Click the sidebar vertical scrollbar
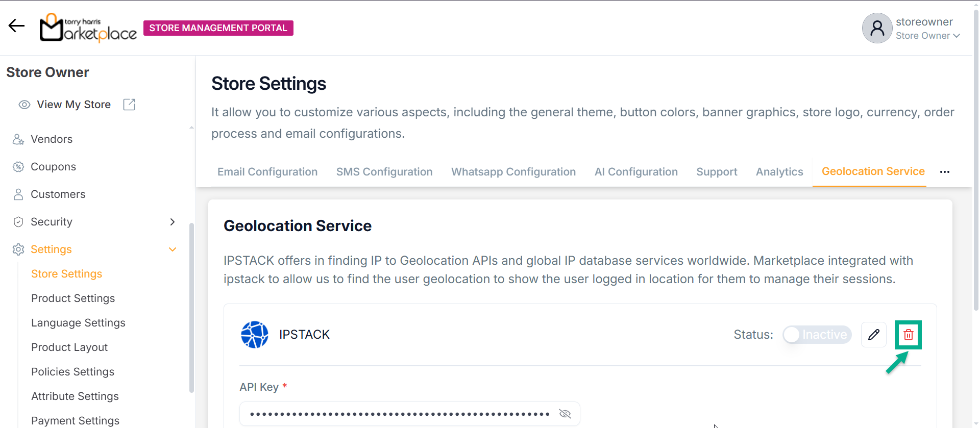The height and width of the screenshot is (428, 980). pyautogui.click(x=191, y=306)
